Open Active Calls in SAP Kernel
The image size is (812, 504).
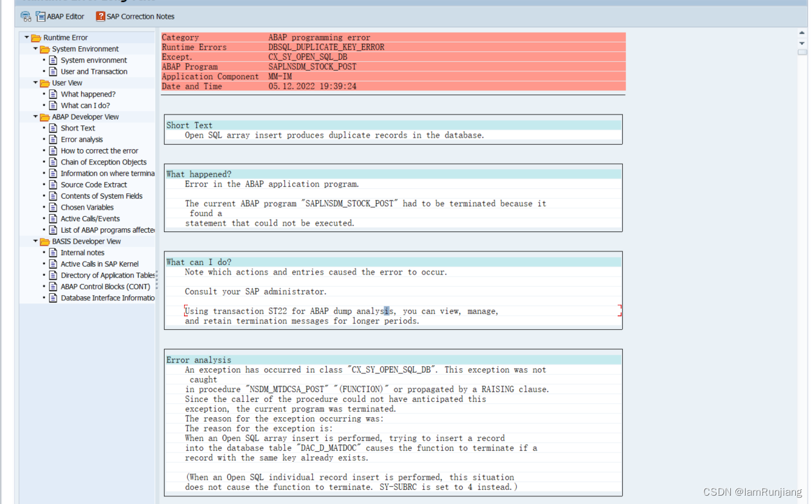100,264
